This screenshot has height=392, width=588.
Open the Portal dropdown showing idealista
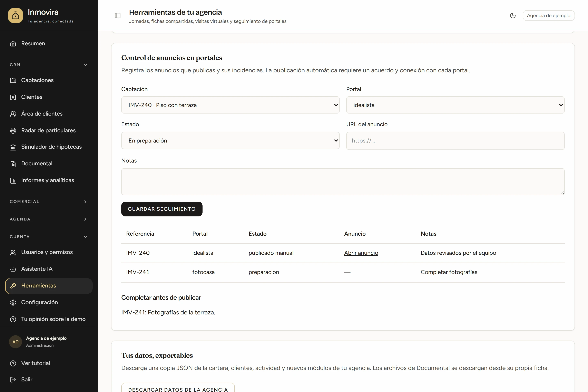pos(455,105)
